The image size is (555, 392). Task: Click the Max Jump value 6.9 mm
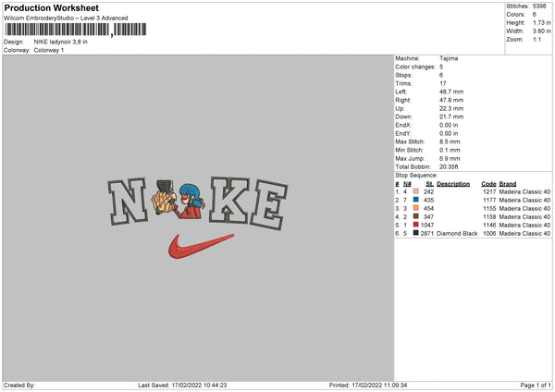click(x=450, y=158)
